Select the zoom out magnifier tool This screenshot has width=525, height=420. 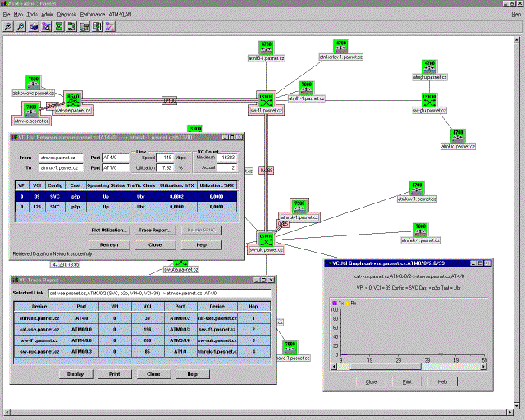tap(21, 26)
